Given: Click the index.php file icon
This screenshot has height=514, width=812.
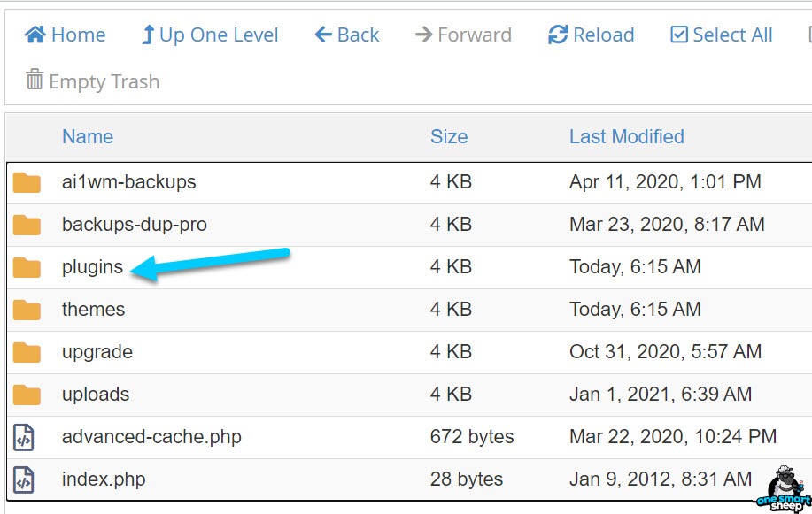Looking at the screenshot, I should (x=24, y=479).
